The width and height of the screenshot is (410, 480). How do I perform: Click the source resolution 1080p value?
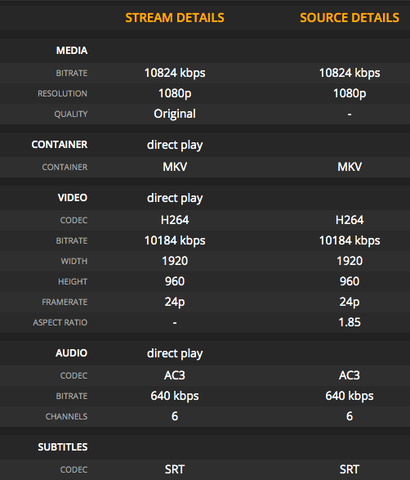(x=349, y=93)
